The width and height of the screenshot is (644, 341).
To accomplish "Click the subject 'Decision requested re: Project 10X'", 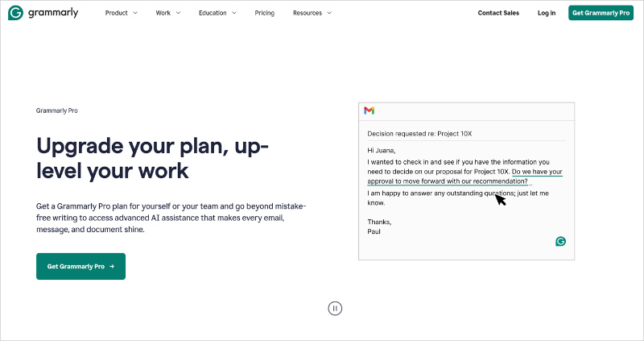I will 419,134.
